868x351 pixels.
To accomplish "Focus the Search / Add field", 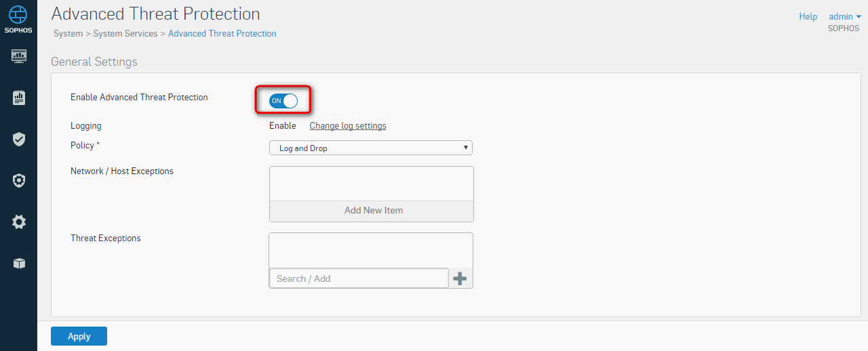I will tap(359, 278).
